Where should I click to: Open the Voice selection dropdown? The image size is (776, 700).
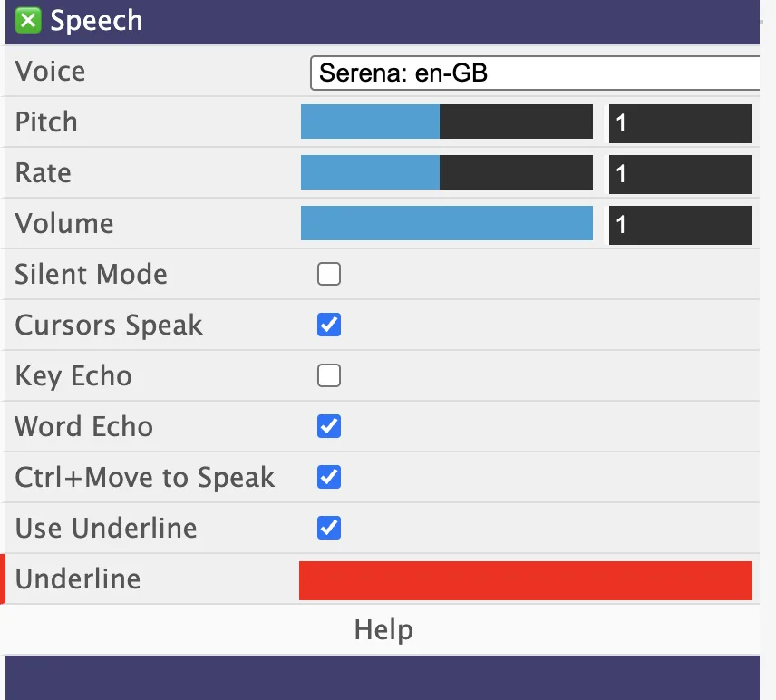tap(535, 73)
